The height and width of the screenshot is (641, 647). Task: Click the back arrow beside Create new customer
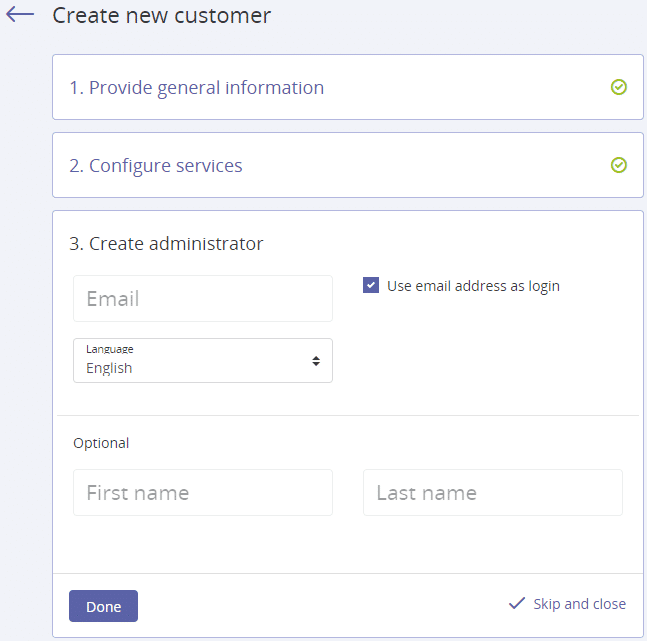(20, 14)
